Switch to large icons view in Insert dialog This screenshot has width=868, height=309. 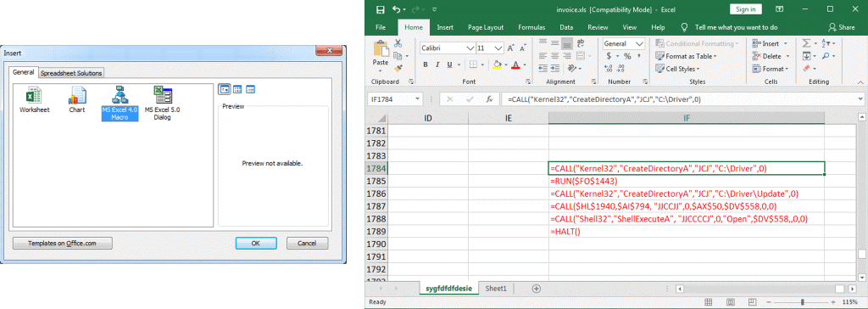224,89
